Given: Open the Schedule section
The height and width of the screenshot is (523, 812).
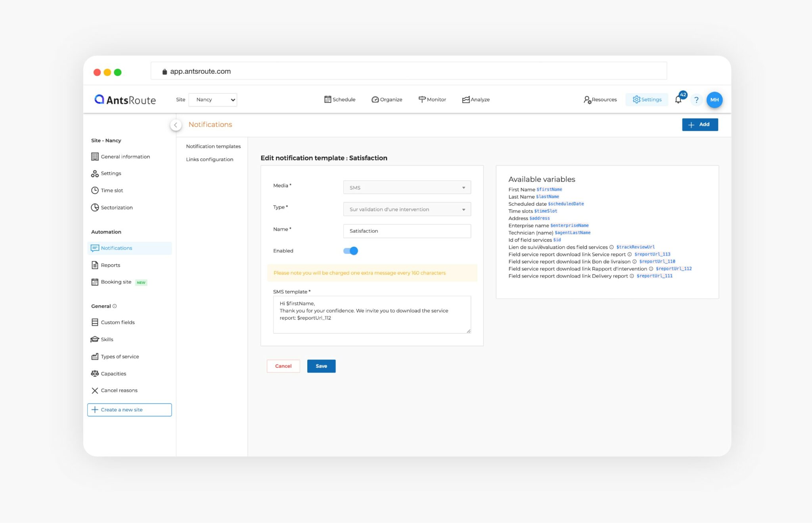Looking at the screenshot, I should pyautogui.click(x=339, y=100).
